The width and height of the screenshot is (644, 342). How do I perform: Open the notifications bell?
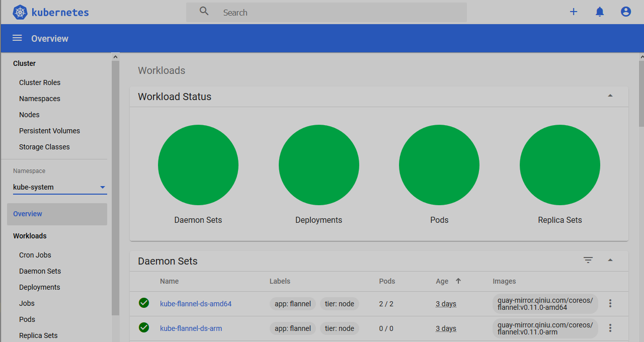click(x=600, y=12)
